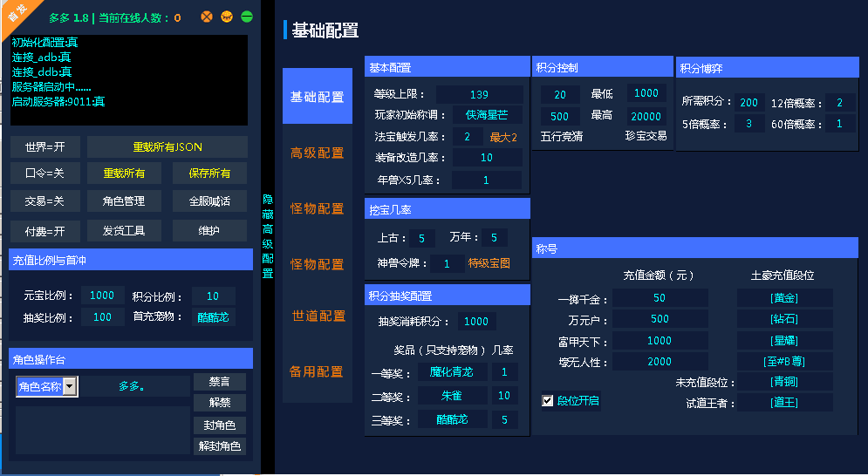The image size is (868, 476).
Task: Select the 特级宝图 orange link
Action: tap(489, 263)
